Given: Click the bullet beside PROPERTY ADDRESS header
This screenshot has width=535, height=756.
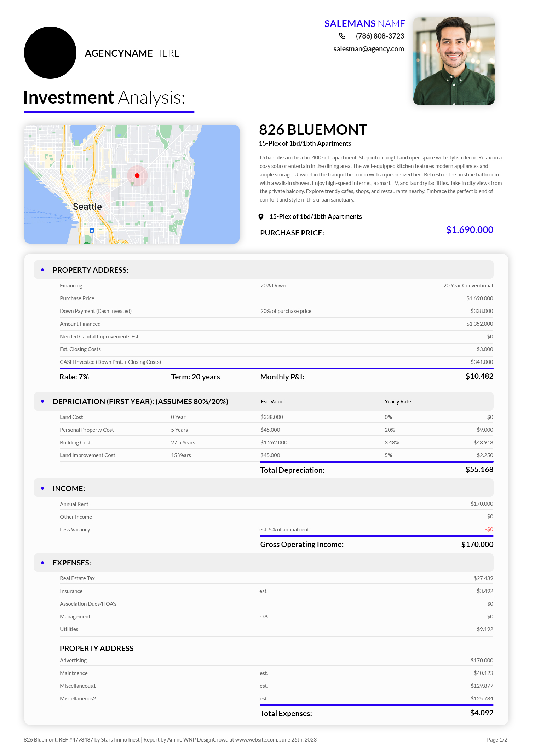Looking at the screenshot, I should pos(42,270).
